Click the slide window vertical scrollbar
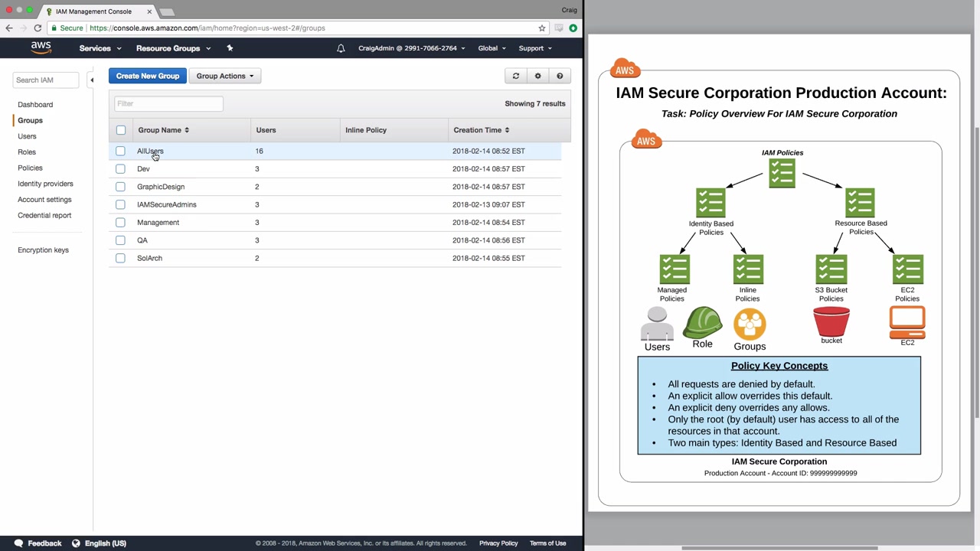The image size is (980, 551). click(976, 272)
